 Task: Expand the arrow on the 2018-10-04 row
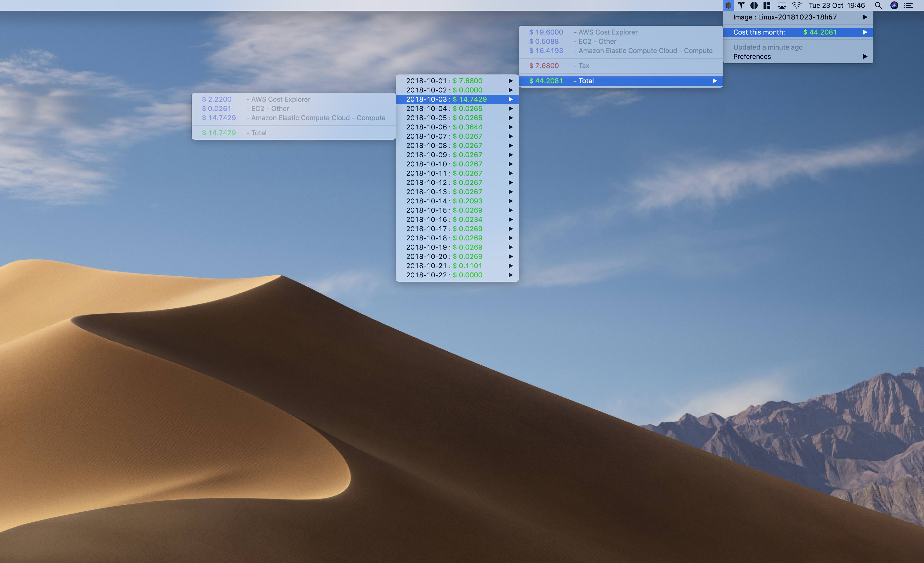(x=510, y=109)
